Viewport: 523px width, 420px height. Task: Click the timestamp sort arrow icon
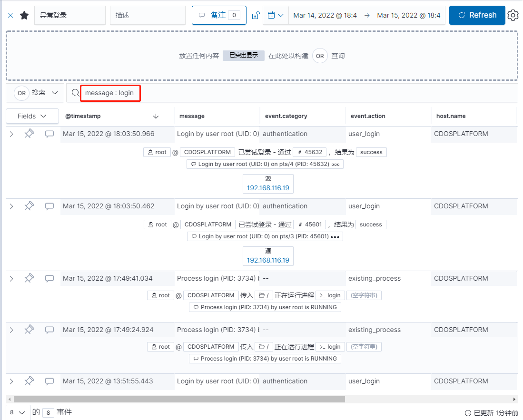coord(156,116)
